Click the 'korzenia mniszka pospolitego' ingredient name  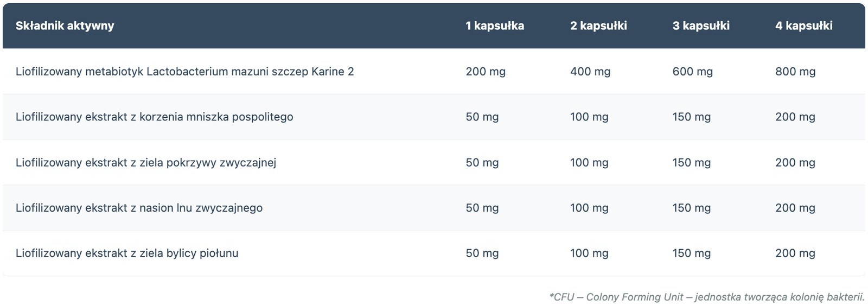click(x=154, y=117)
